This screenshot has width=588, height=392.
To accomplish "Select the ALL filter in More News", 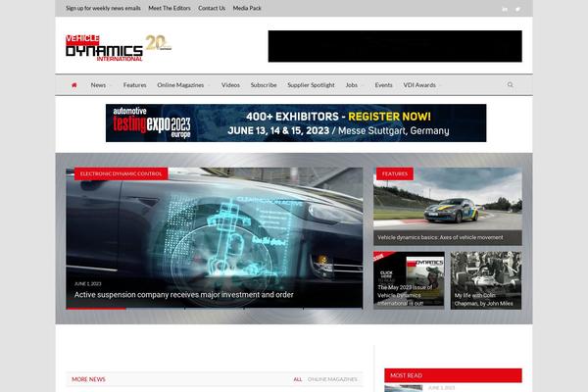I will pos(298,379).
